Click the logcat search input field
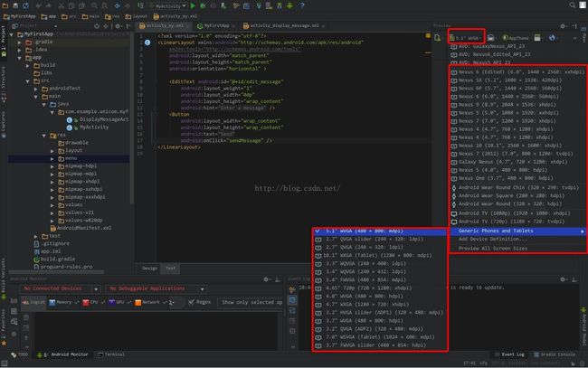The height and width of the screenshot is (368, 588). [177, 302]
